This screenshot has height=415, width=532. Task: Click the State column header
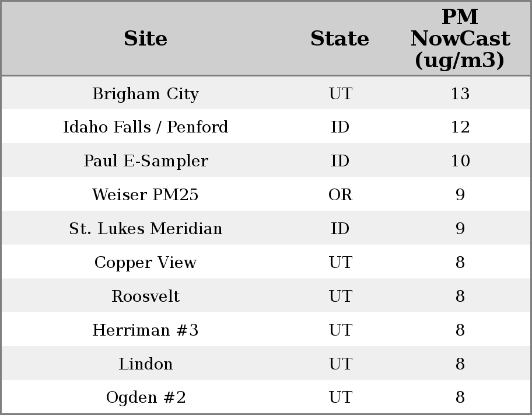[x=339, y=39]
